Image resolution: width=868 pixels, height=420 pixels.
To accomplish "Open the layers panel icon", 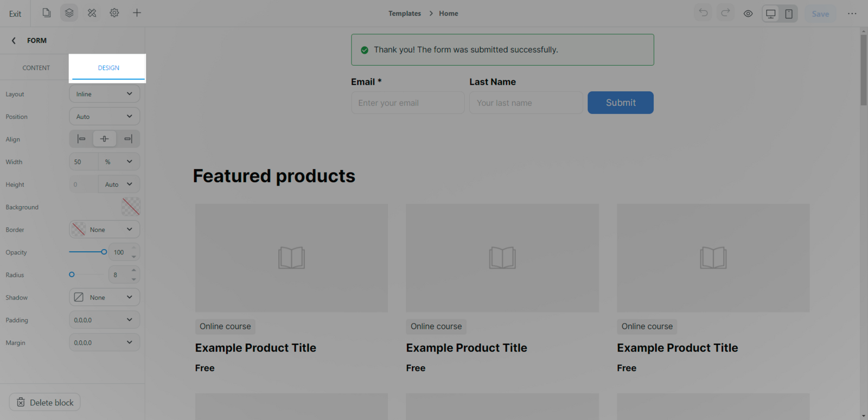I will coord(69,13).
